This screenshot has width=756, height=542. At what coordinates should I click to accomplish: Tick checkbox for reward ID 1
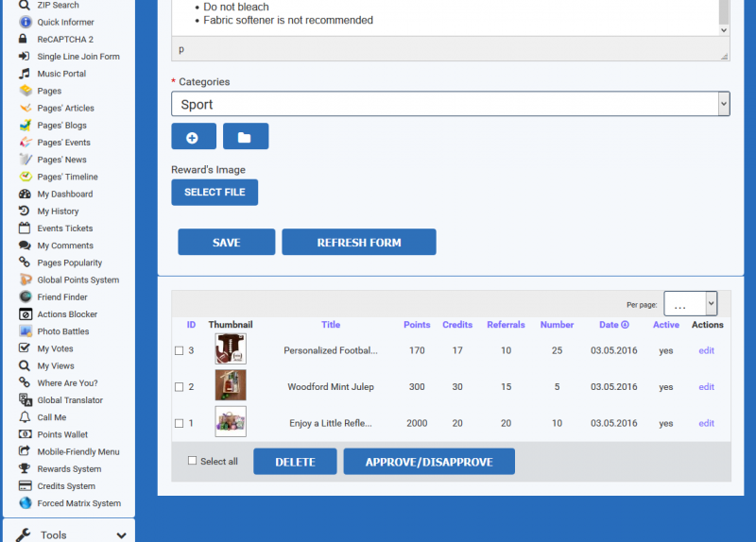[179, 423]
